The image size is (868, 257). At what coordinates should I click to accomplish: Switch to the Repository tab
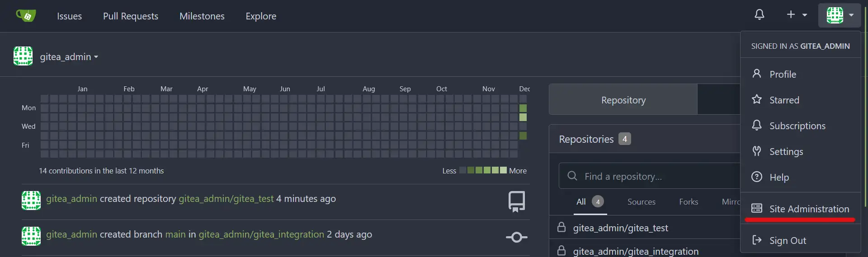pyautogui.click(x=623, y=100)
